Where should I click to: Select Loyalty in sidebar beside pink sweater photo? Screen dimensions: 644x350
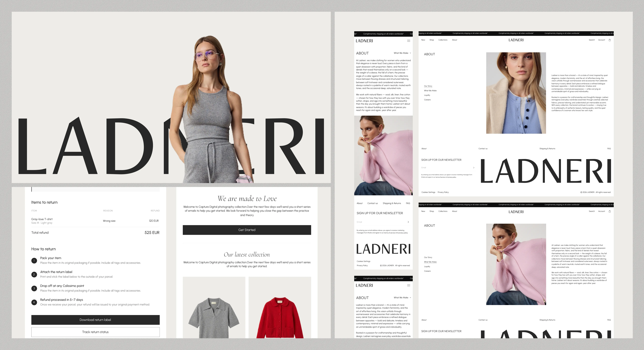(x=427, y=266)
